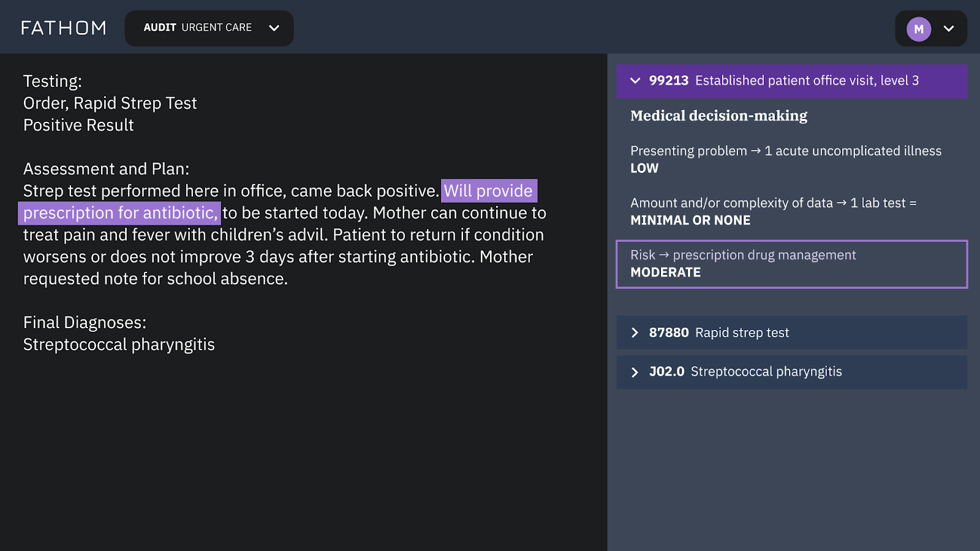Open the Audit Urgent Care dropdown

coord(209,28)
